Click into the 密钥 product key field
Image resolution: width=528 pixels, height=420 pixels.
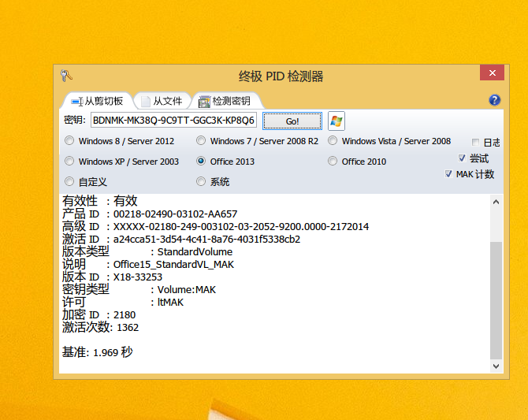coord(173,121)
